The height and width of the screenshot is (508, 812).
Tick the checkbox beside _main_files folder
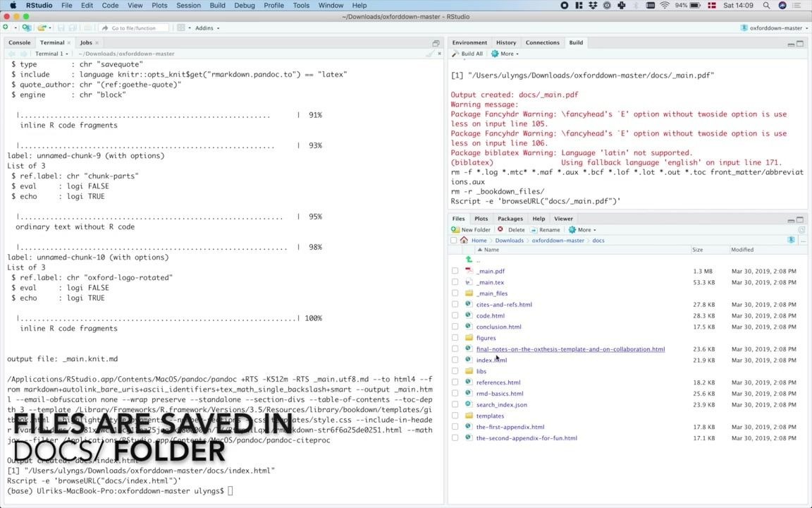(455, 293)
